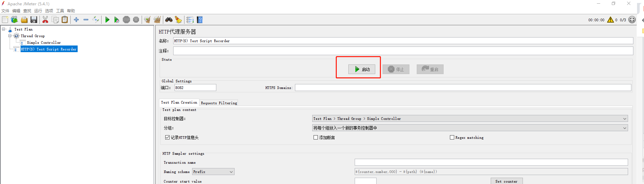Screen dimensions: 644x184
Task: Click the yellow warning triangle log icon
Action: point(610,20)
